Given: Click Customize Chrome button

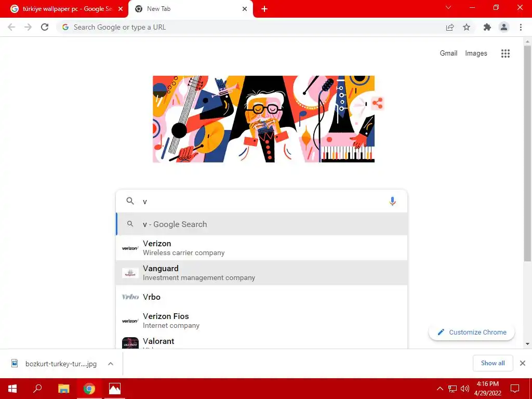Looking at the screenshot, I should (x=472, y=332).
